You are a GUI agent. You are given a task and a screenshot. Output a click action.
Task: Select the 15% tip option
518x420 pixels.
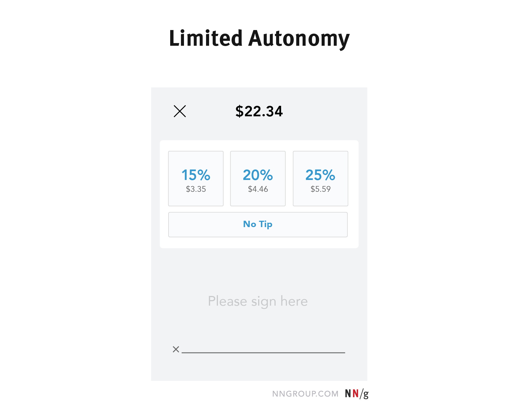pos(196,178)
